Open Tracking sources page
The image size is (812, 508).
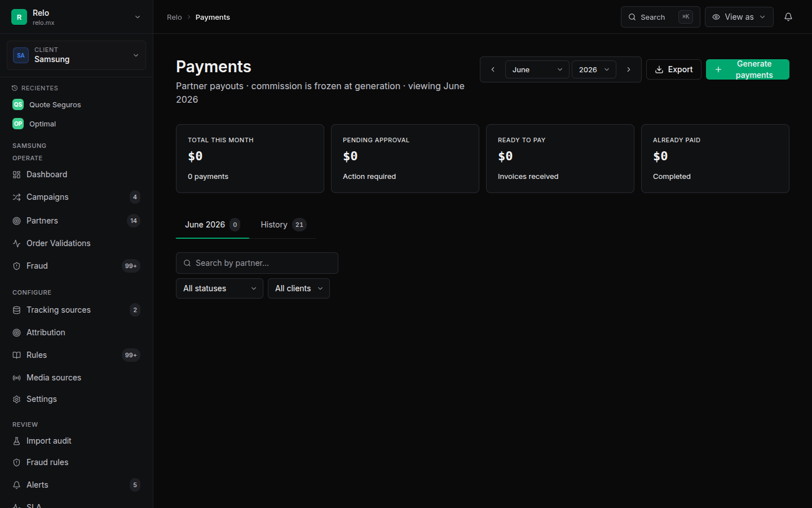tap(76, 310)
